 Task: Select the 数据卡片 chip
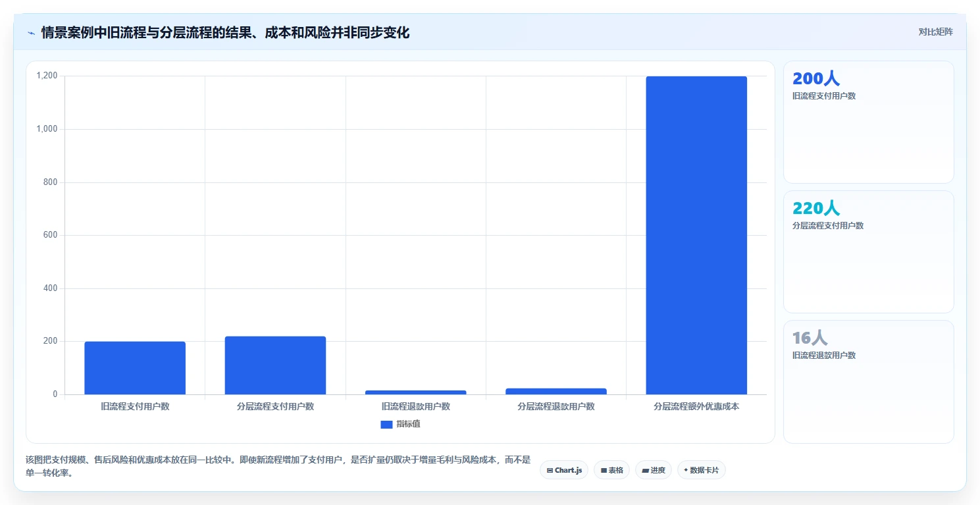702,470
